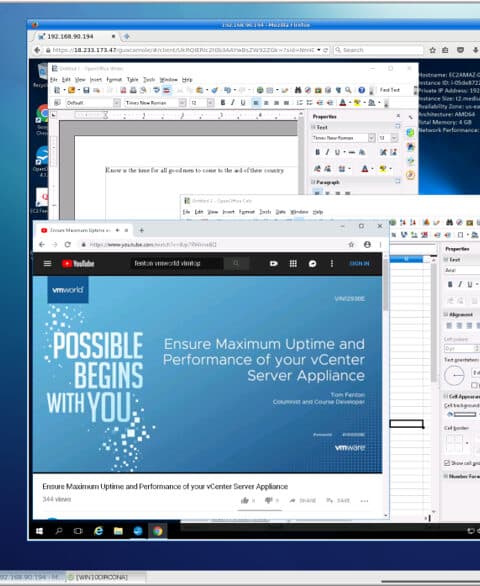Viewport: 480px width, 586px height.
Task: Open the Writer File menu
Action: 54,80
